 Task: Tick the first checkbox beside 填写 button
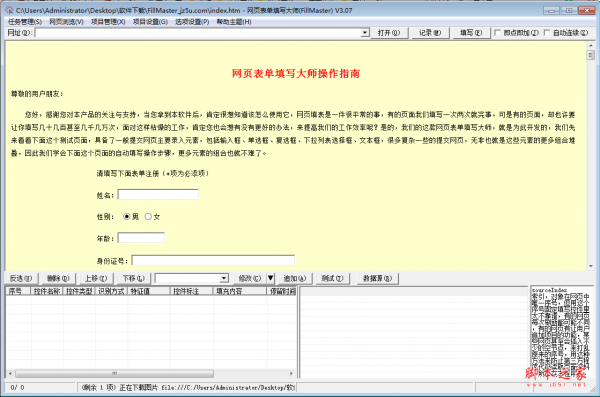[x=497, y=33]
